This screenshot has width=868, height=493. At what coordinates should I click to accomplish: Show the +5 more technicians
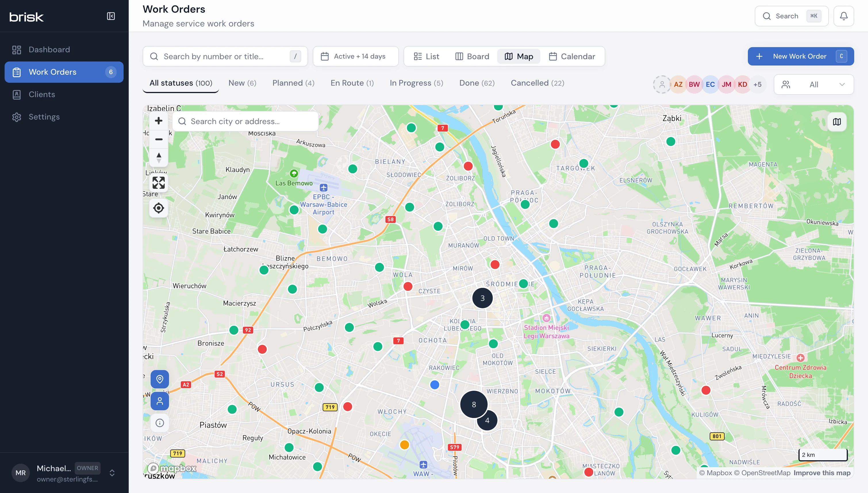(x=758, y=85)
